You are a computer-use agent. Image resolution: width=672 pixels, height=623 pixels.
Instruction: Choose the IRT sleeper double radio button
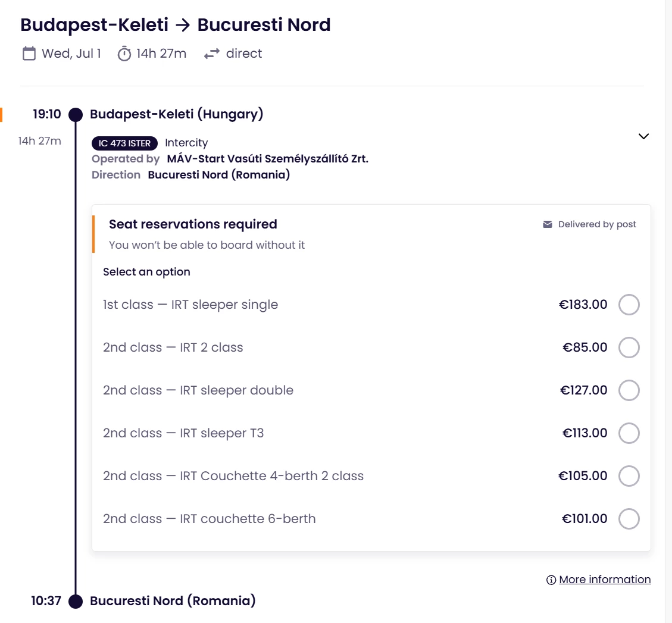tap(629, 390)
